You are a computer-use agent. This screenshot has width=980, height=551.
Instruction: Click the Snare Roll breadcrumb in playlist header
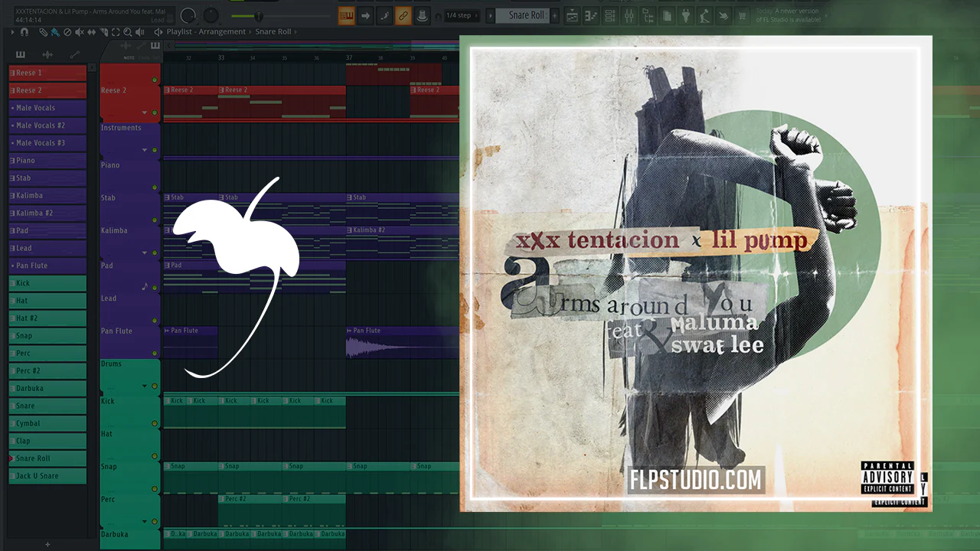tap(273, 32)
